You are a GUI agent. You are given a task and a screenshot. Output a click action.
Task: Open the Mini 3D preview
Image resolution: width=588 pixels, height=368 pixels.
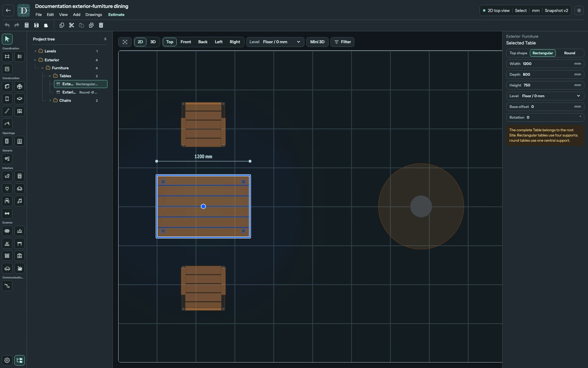tap(317, 42)
